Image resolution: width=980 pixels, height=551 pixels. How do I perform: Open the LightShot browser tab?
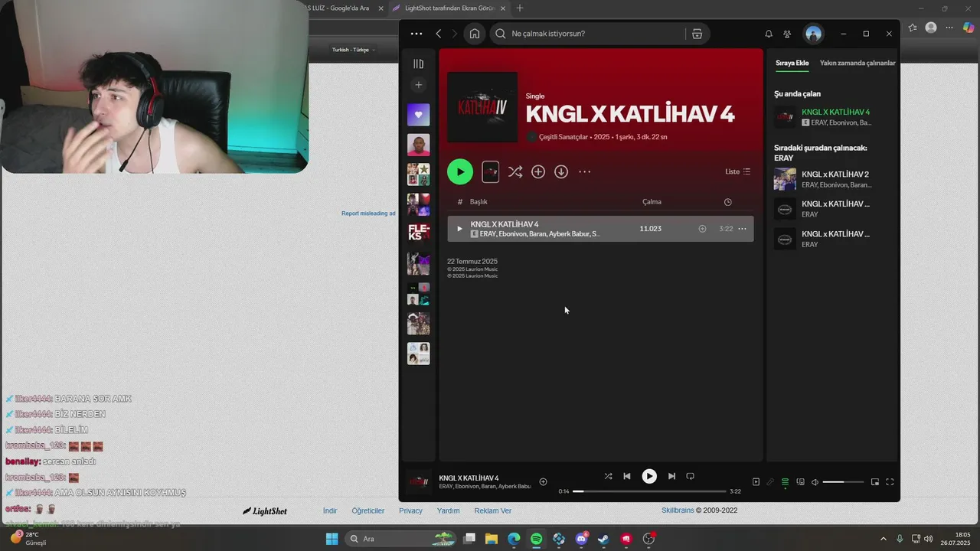(x=448, y=8)
